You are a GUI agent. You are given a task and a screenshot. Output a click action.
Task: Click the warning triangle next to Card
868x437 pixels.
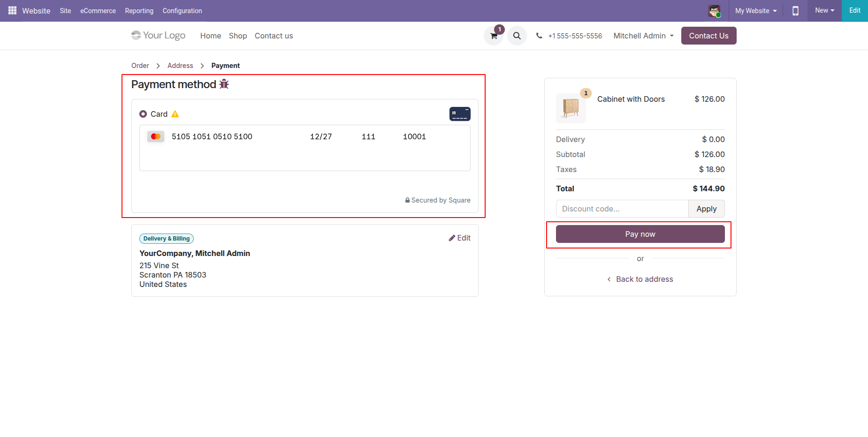[x=175, y=114]
